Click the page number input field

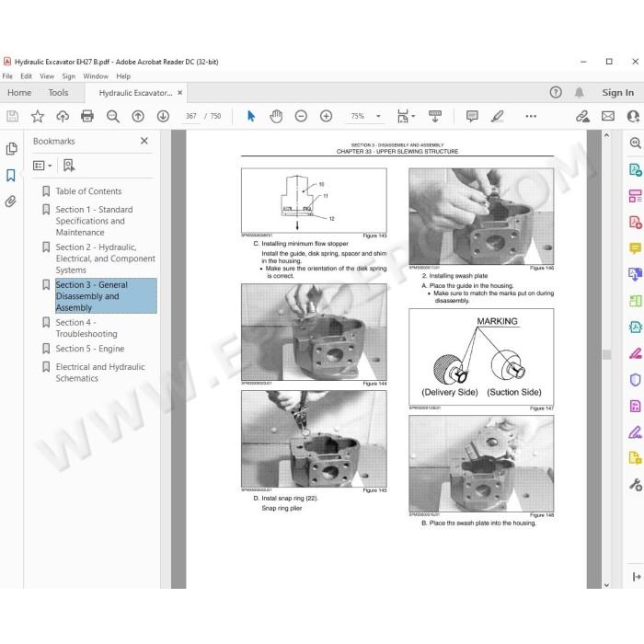pos(191,116)
